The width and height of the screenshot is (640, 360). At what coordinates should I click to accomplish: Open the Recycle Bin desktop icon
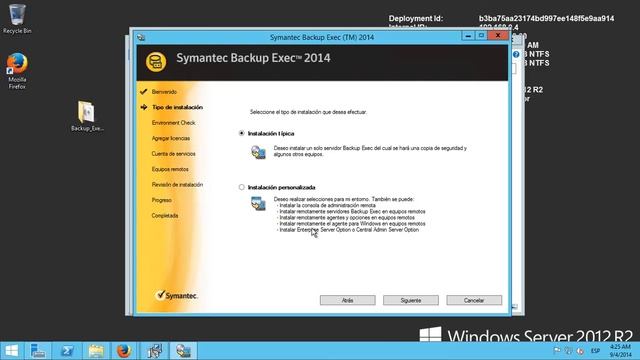click(x=17, y=19)
